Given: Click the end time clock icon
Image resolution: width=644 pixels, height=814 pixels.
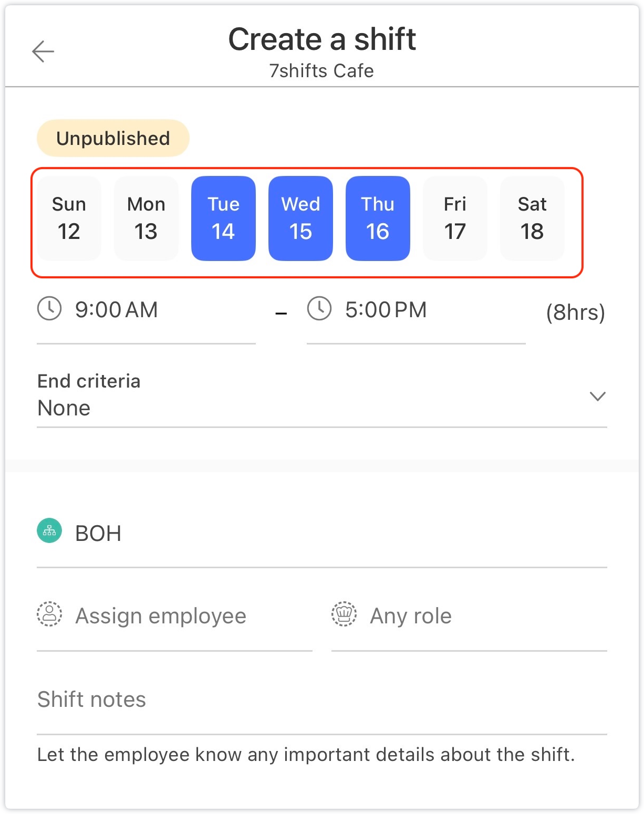Looking at the screenshot, I should click(319, 308).
